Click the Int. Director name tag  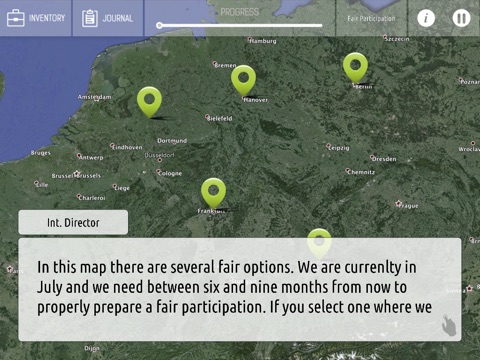[x=73, y=222]
